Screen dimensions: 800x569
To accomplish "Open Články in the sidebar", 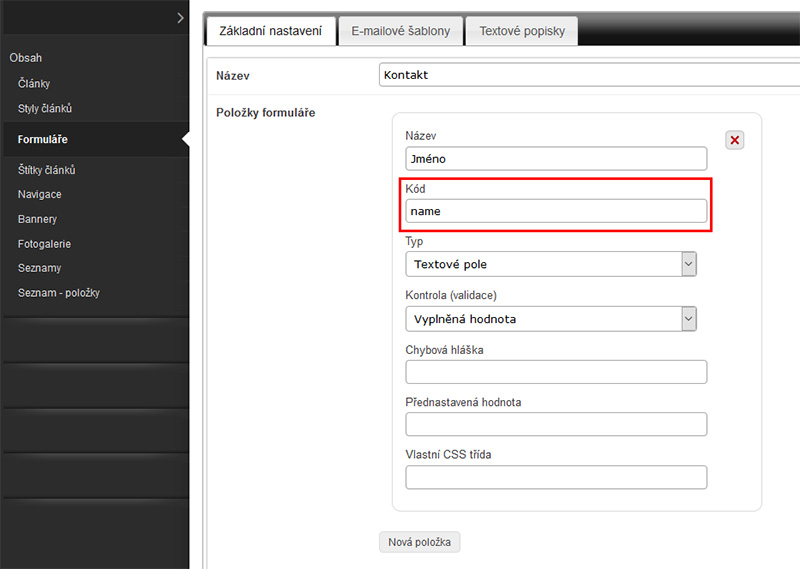I will [x=34, y=84].
